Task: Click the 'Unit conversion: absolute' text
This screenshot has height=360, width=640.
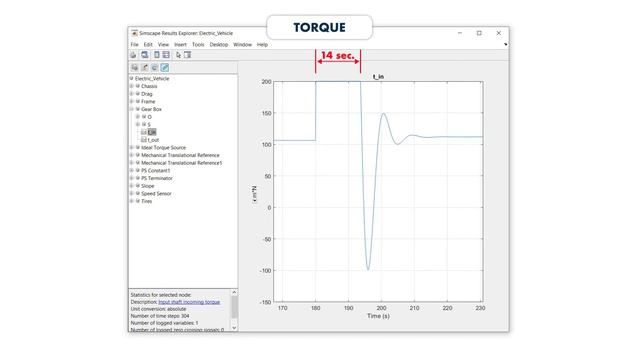Action: pyautogui.click(x=158, y=309)
